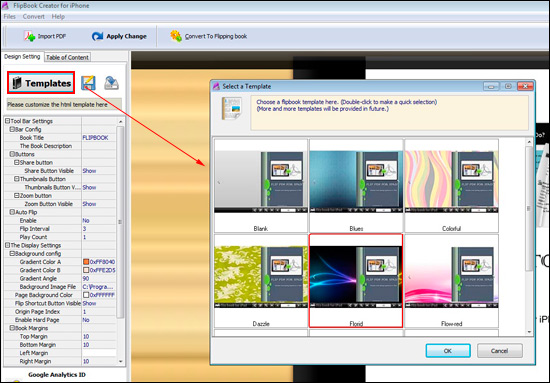Click The Book Description row
The height and width of the screenshot is (383, 550).
tap(60, 146)
